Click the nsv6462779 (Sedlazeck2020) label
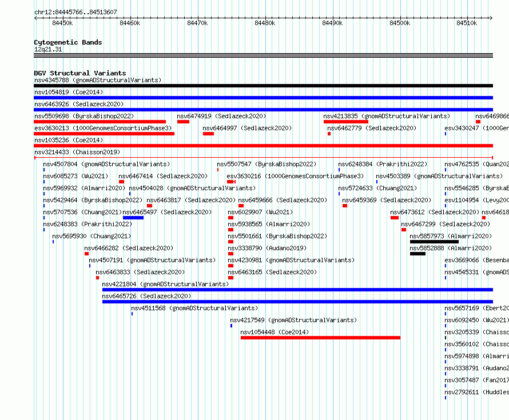Image resolution: width=509 pixels, height=420 pixels. [x=372, y=128]
